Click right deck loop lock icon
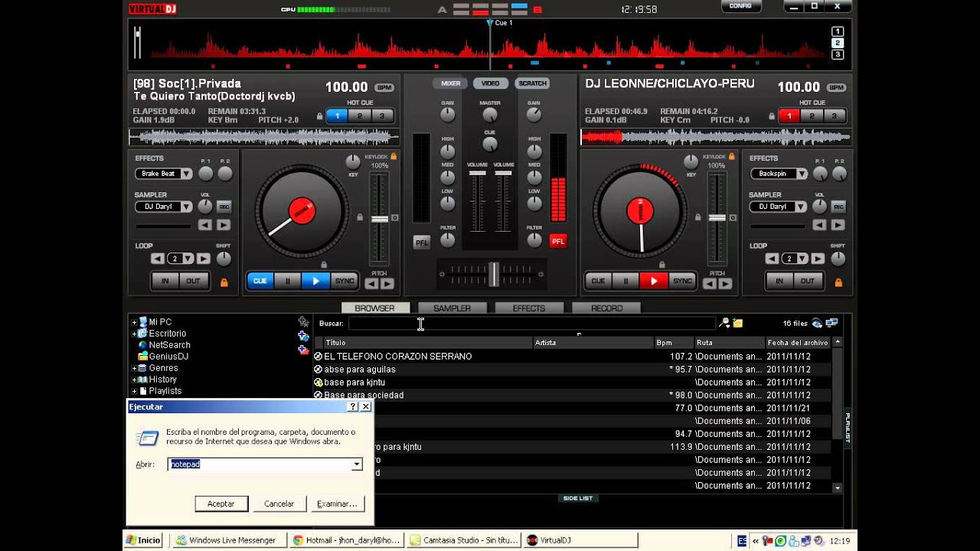 [x=838, y=282]
